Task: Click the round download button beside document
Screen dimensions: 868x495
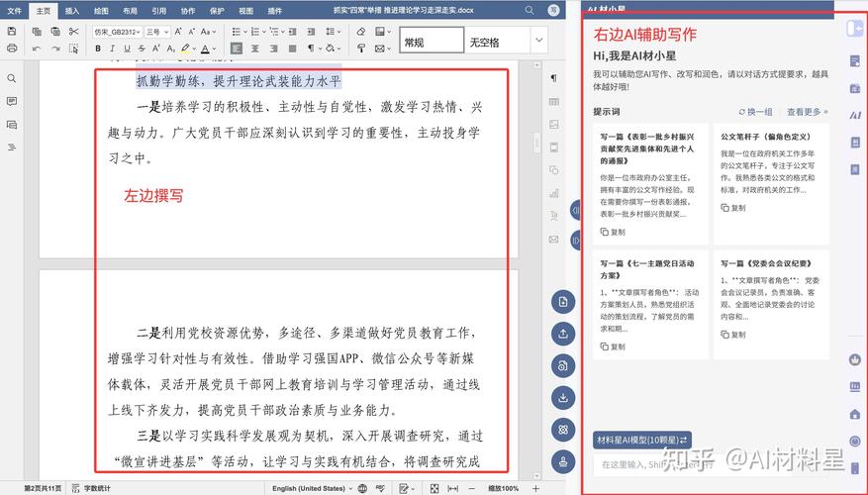Action: click(x=562, y=398)
